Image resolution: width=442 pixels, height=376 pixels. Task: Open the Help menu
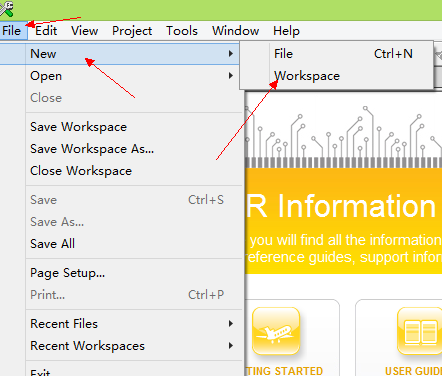click(x=286, y=31)
